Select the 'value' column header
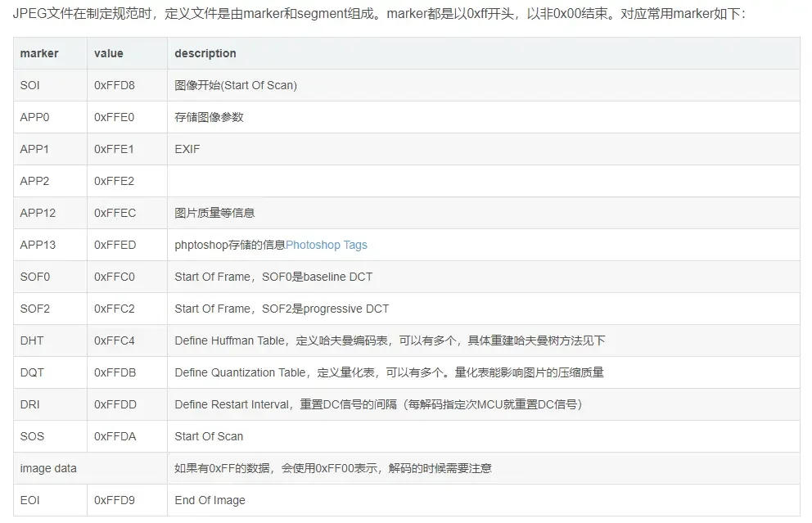 128,53
